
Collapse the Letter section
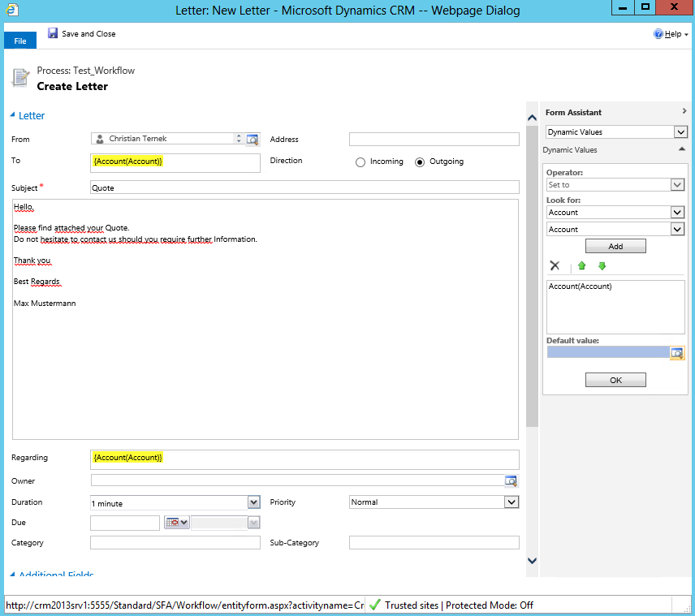[x=12, y=114]
